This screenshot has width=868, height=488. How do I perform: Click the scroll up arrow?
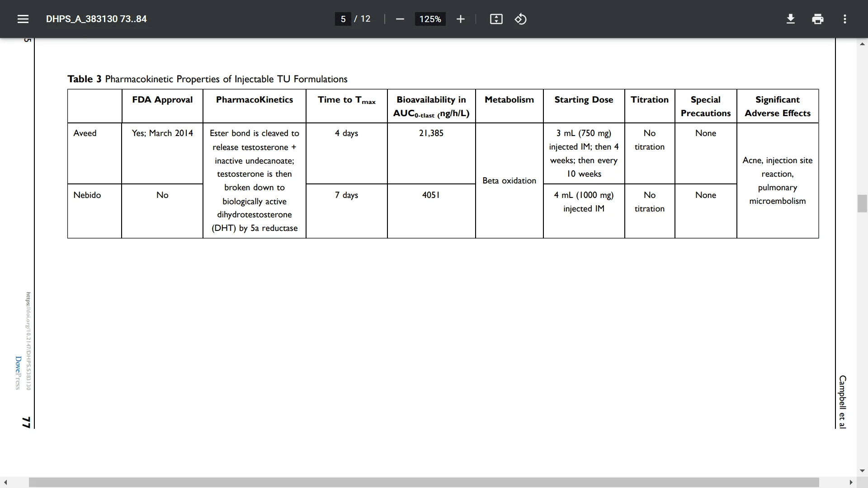pyautogui.click(x=862, y=44)
